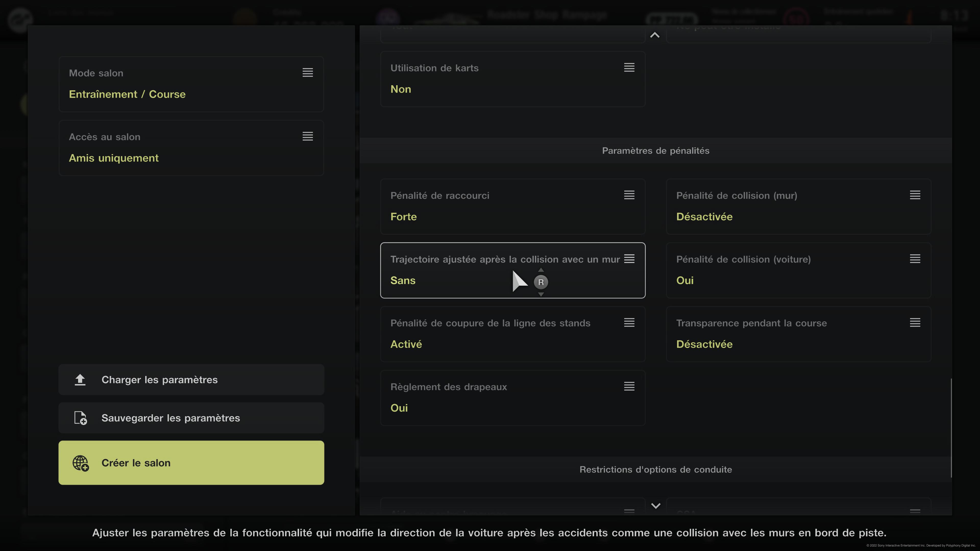Click the scroll down chevron
The image size is (980, 551).
[655, 506]
